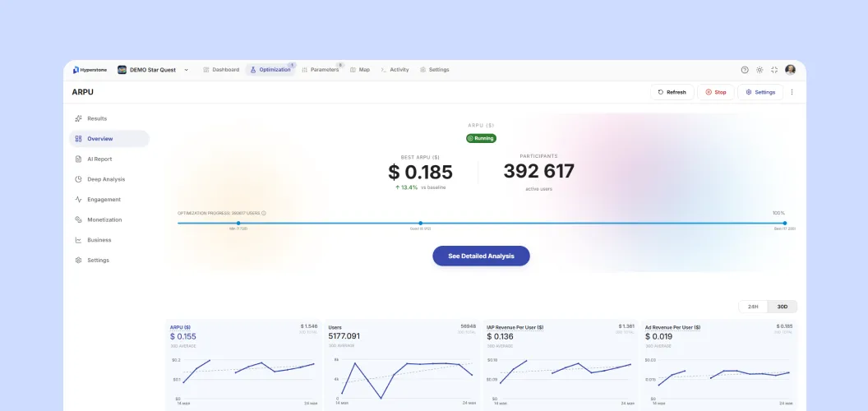This screenshot has width=868, height=411.
Task: Open the ARPU Settings button
Action: (760, 93)
